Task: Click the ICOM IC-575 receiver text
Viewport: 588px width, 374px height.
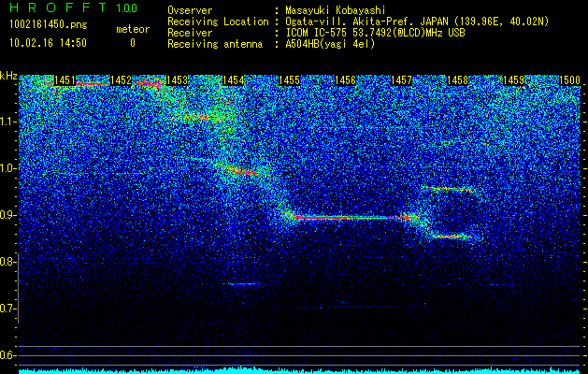Action: pyautogui.click(x=375, y=33)
